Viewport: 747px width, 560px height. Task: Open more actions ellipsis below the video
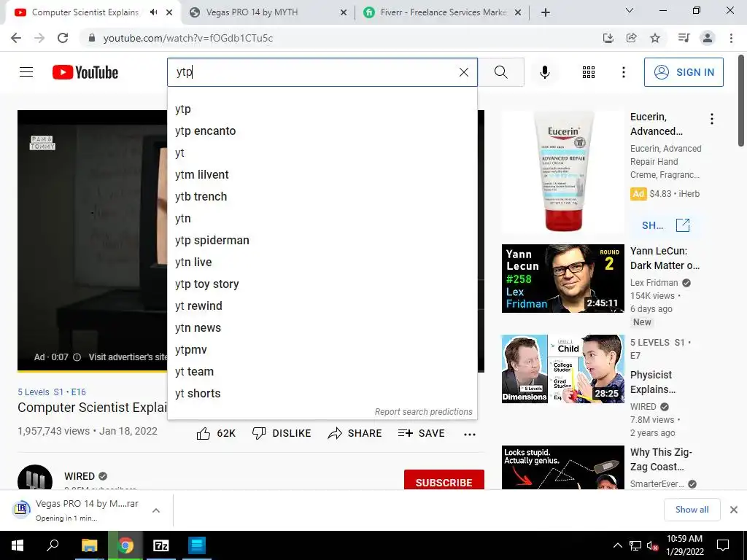[x=470, y=434]
